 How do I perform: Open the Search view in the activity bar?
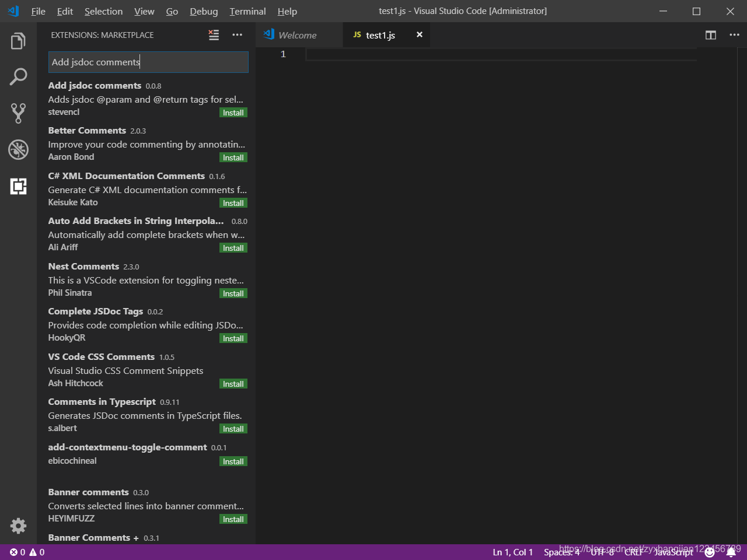click(18, 77)
